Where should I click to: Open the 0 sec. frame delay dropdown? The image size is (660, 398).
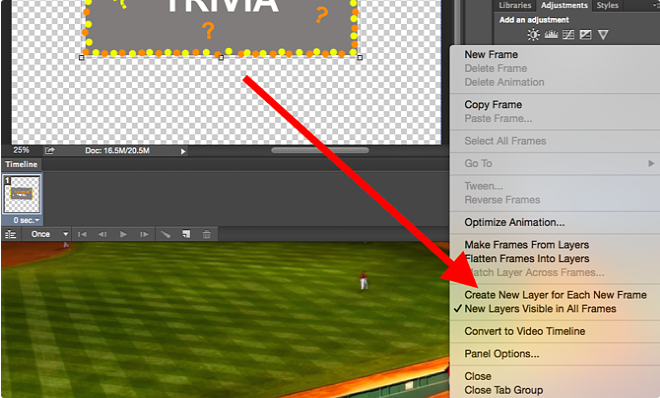coord(26,220)
